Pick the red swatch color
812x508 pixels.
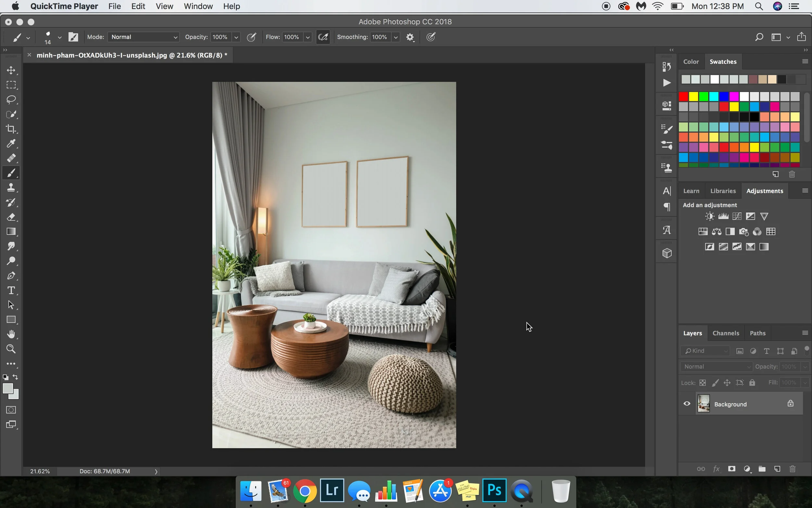point(683,97)
